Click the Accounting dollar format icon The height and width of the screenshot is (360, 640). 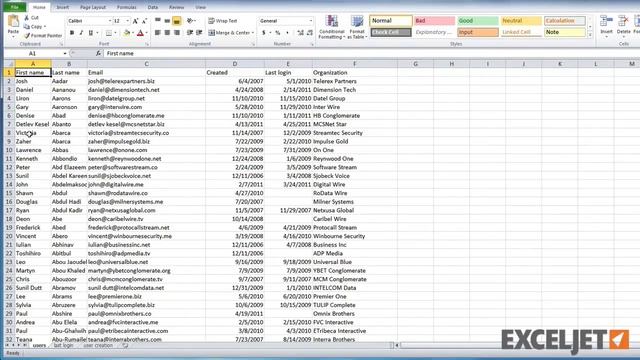click(264, 33)
